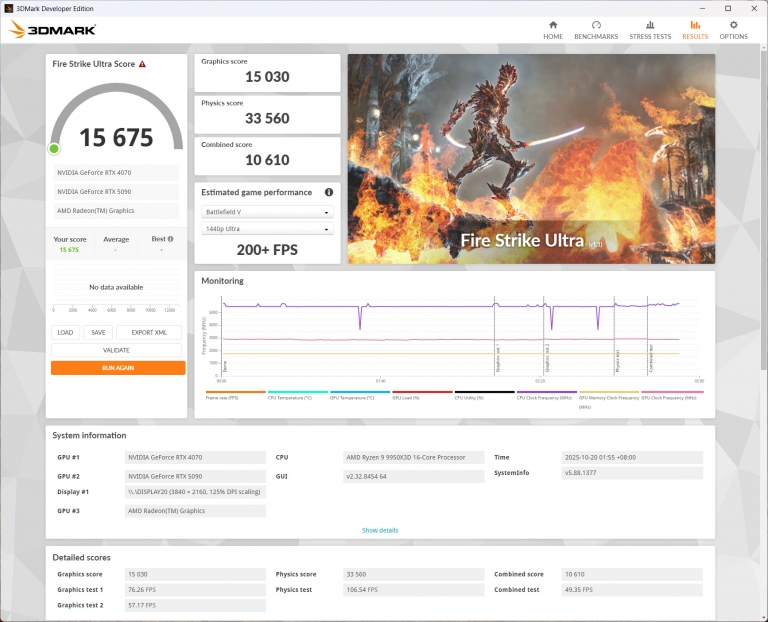This screenshot has height=622, width=768.
Task: Expand system info with Show details
Action: tap(380, 530)
